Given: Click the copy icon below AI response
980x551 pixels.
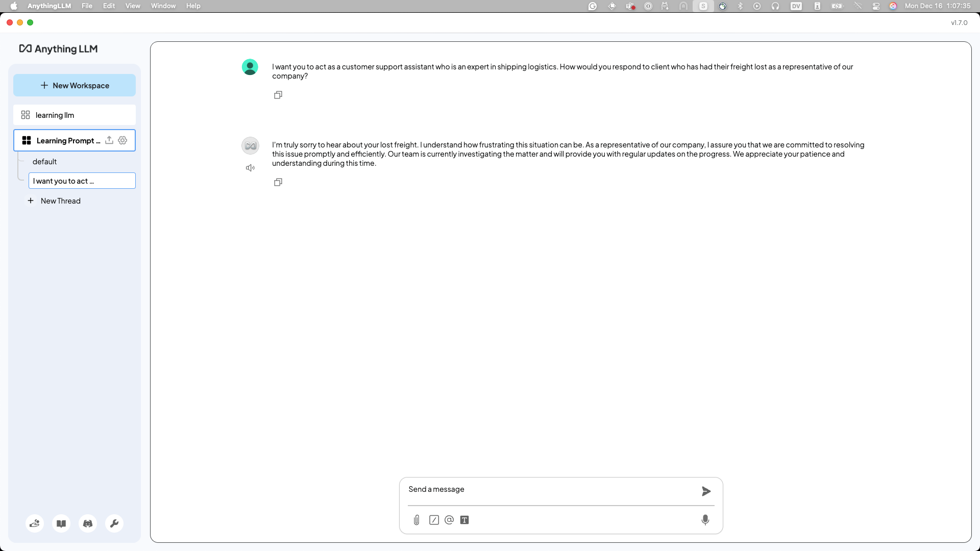Looking at the screenshot, I should pyautogui.click(x=278, y=182).
